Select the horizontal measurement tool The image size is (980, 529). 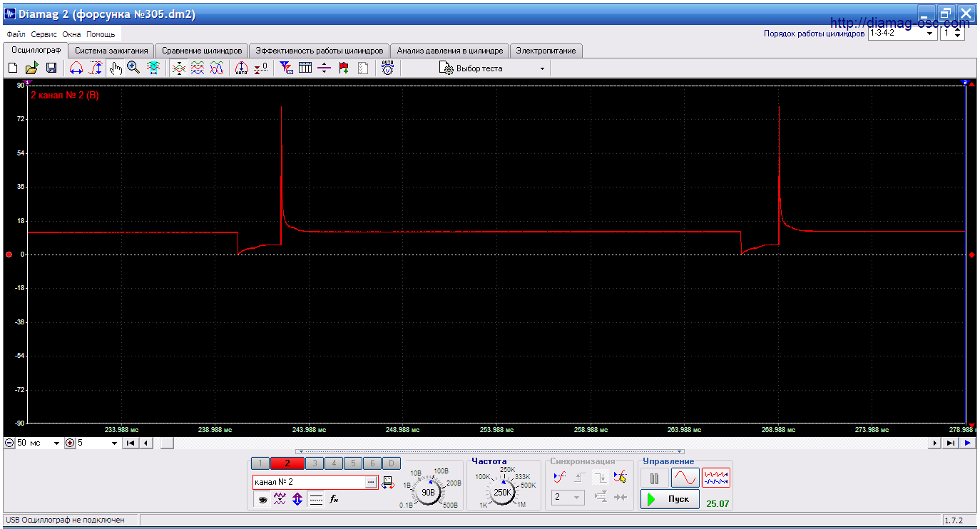[x=76, y=68]
